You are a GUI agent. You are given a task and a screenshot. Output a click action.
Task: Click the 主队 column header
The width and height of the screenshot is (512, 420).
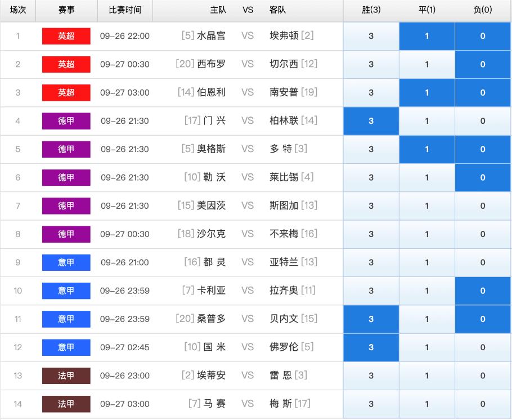click(218, 10)
